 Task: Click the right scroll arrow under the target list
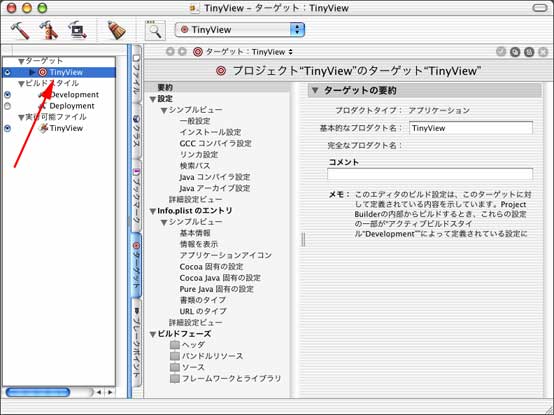[110, 392]
